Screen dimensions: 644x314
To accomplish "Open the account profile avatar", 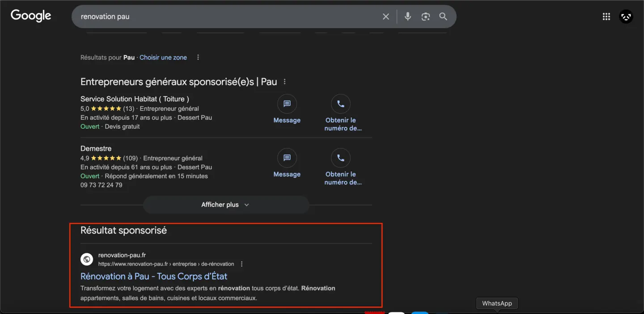I will point(626,17).
